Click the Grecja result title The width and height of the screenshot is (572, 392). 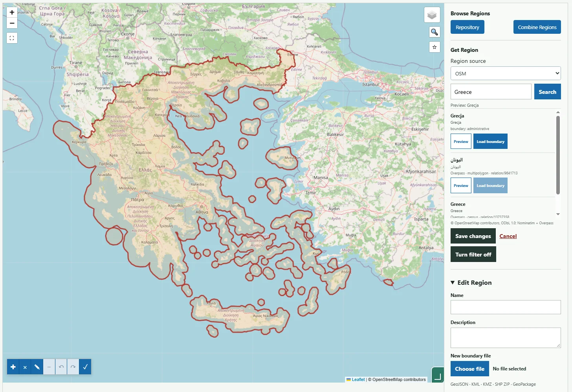click(457, 116)
